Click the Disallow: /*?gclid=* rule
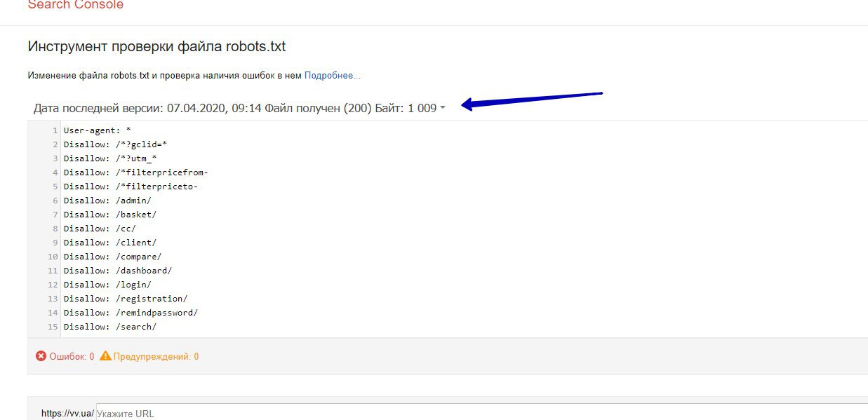 coord(115,144)
